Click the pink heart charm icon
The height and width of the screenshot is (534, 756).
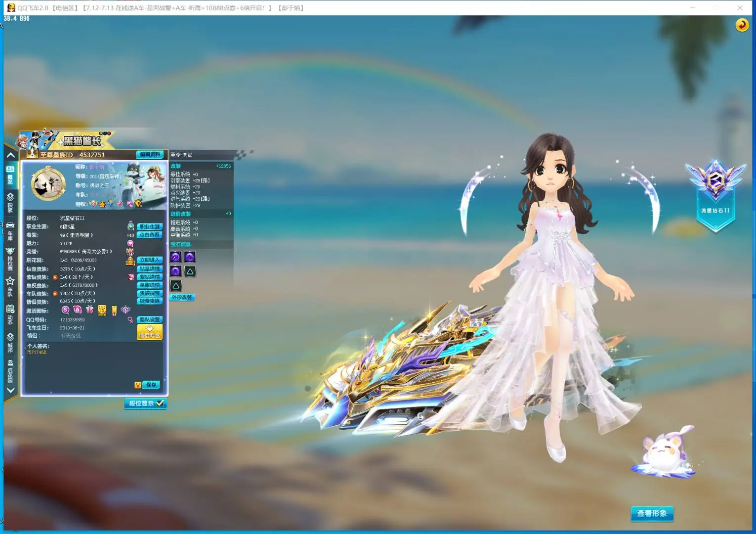[130, 243]
